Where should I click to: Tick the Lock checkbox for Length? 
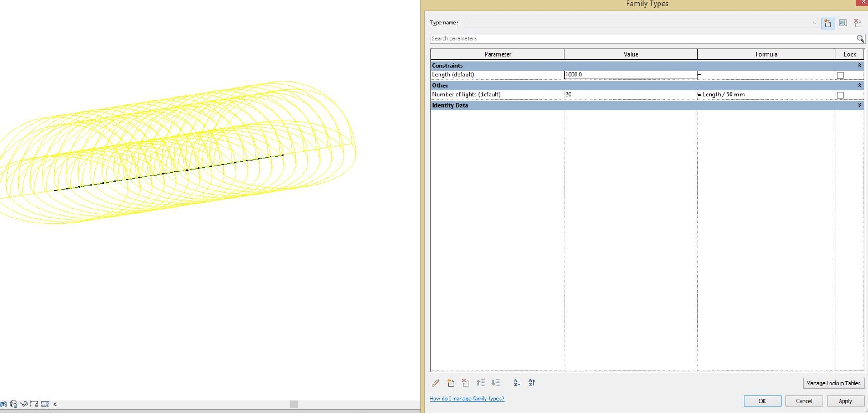pyautogui.click(x=840, y=76)
